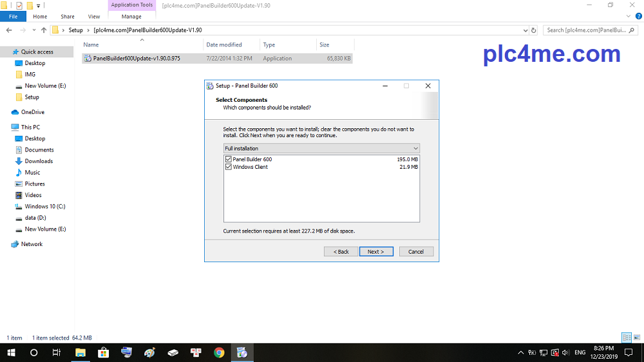
Task: Open File Explorer from the taskbar
Action: (80, 352)
